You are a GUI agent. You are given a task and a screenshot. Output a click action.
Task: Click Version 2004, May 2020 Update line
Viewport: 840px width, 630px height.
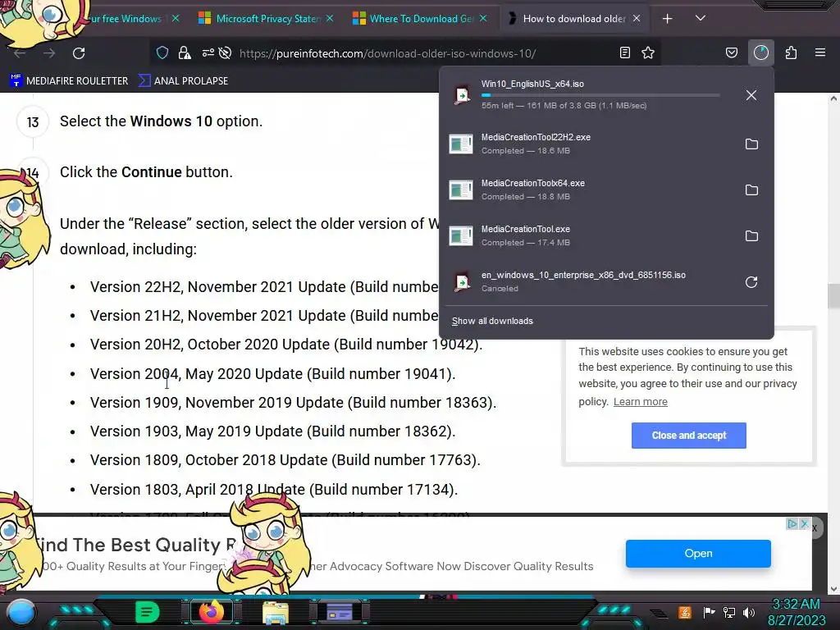(x=272, y=374)
